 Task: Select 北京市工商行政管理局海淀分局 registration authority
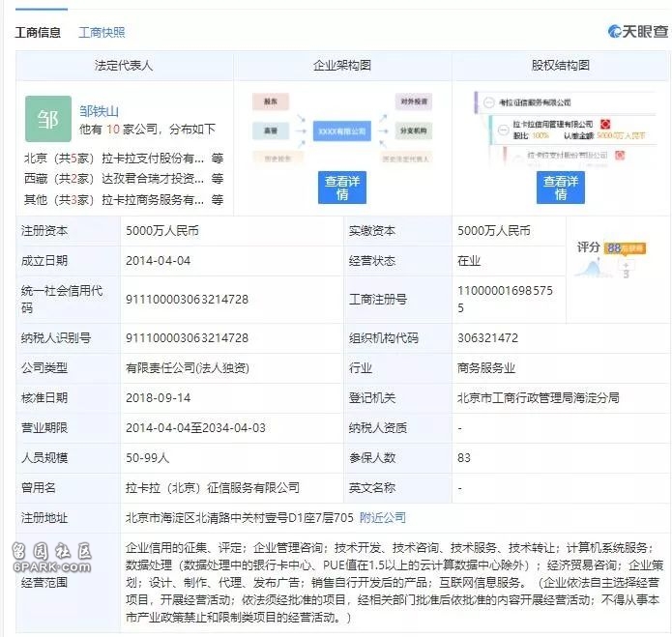[538, 398]
